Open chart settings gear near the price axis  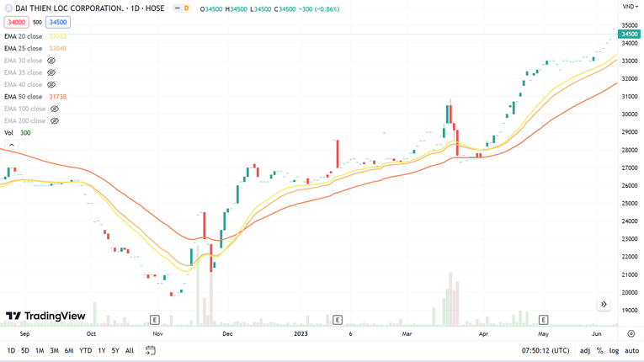click(631, 333)
